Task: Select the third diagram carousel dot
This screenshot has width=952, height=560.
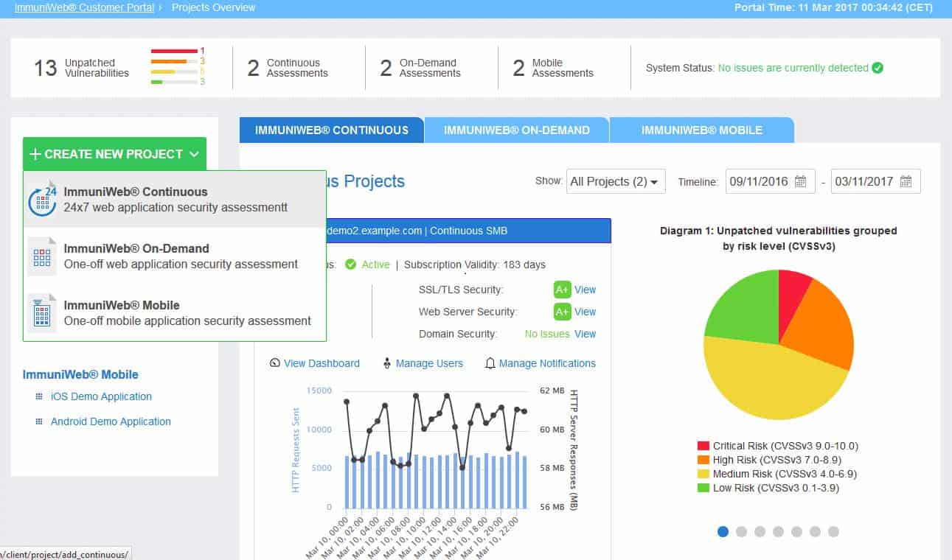Action: pyautogui.click(x=760, y=531)
